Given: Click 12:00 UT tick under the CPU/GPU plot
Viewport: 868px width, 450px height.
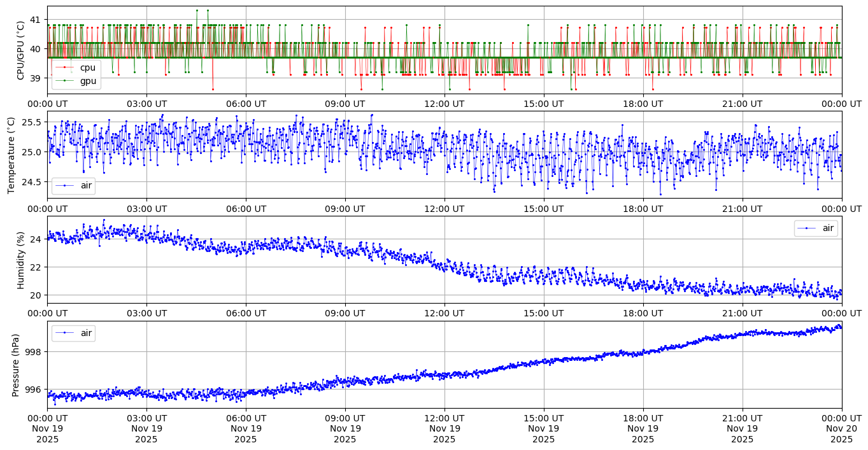Looking at the screenshot, I should click(445, 104).
